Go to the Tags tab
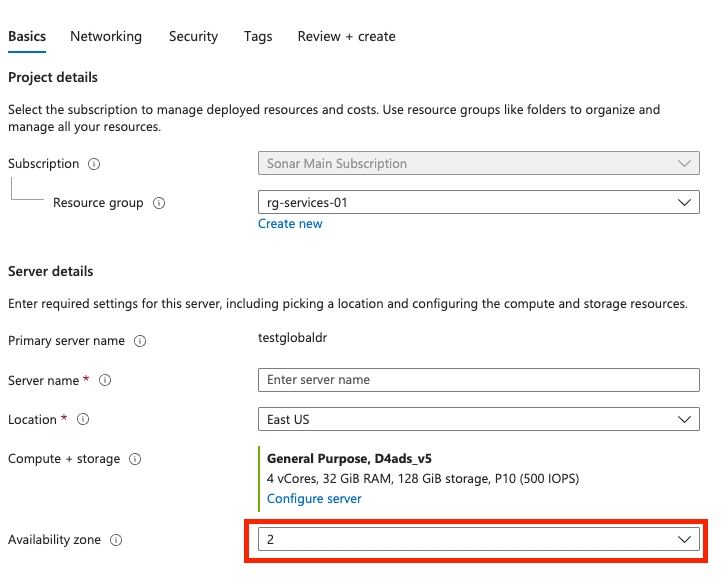Viewport: 728px width, 585px height. [x=258, y=36]
